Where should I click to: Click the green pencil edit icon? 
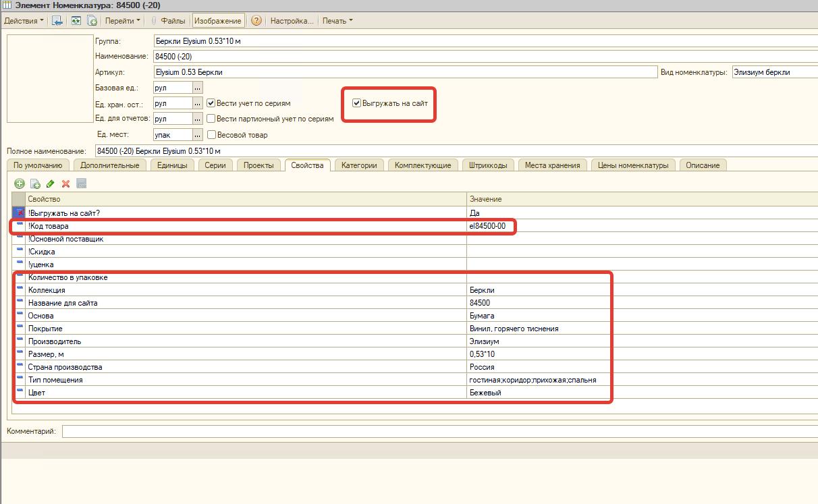pos(51,184)
